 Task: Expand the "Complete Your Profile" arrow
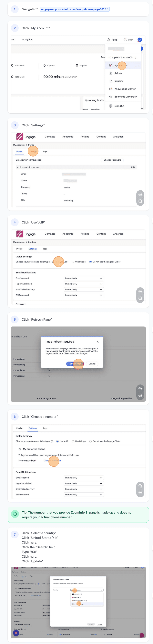click(x=136, y=58)
